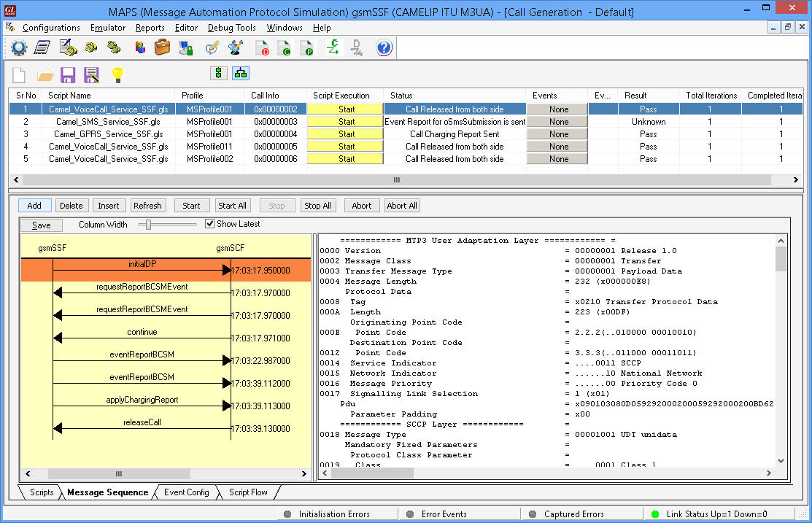Image resolution: width=812 pixels, height=523 pixels.
Task: Click the Captured Errors status entry
Action: pyautogui.click(x=573, y=514)
